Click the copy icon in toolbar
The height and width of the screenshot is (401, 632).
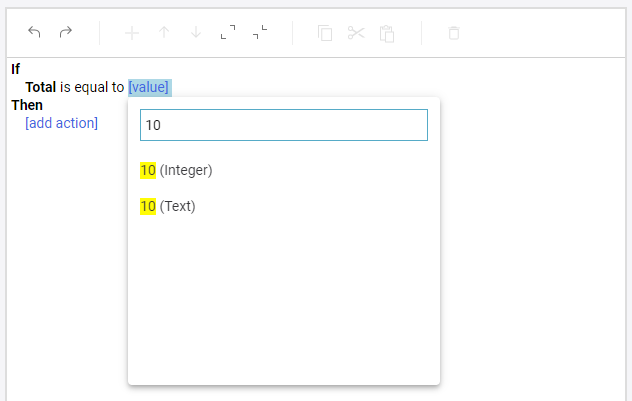(x=325, y=33)
